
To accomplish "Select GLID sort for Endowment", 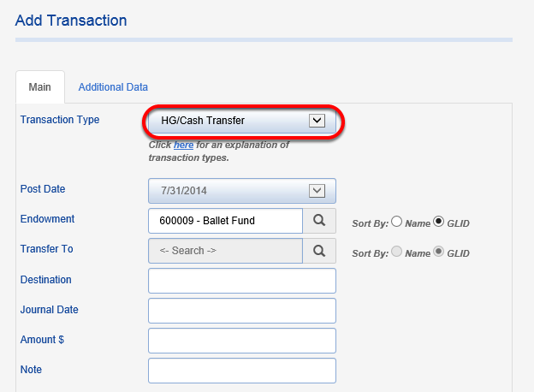I will point(439,222).
